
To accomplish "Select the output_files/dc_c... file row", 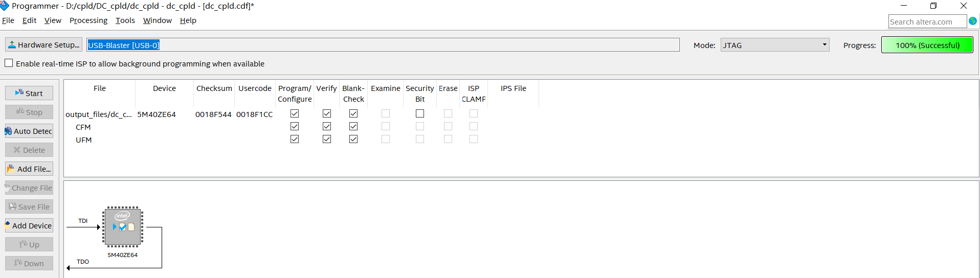I will (x=99, y=114).
